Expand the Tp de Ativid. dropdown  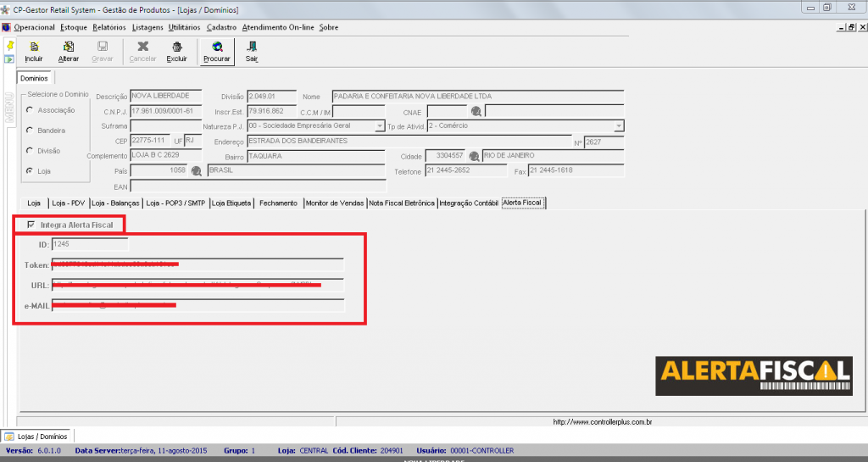click(x=619, y=126)
